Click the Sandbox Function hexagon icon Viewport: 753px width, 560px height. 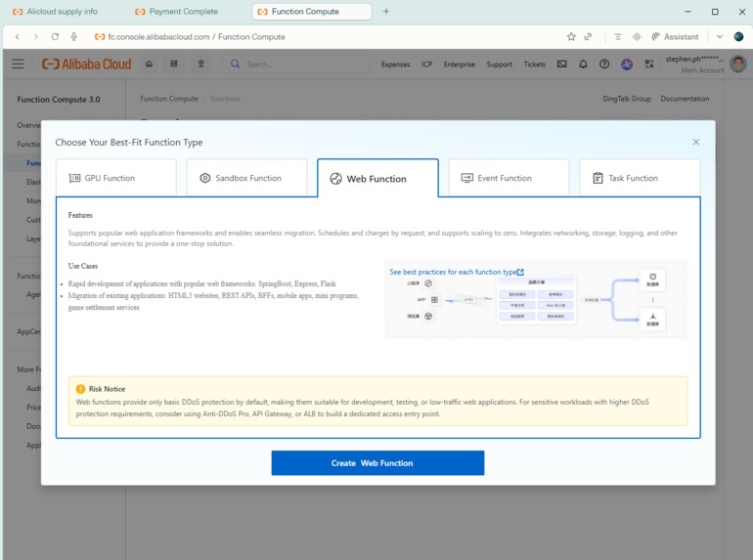coord(205,178)
